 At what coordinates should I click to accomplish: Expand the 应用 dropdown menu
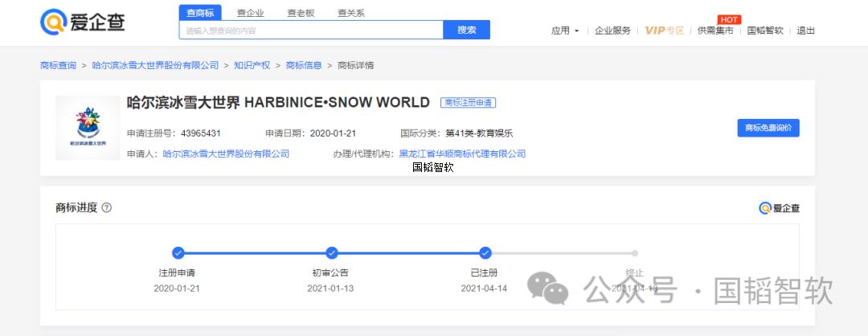[x=565, y=31]
